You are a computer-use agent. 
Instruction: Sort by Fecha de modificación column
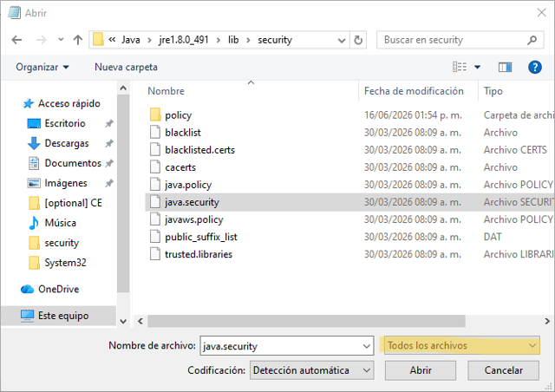(x=414, y=91)
